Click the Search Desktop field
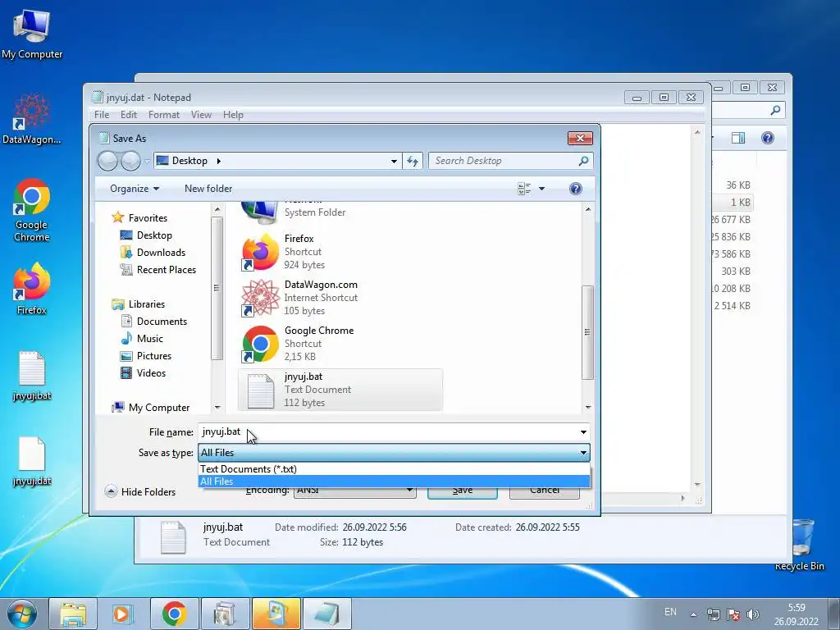The image size is (840, 630). [x=504, y=161]
